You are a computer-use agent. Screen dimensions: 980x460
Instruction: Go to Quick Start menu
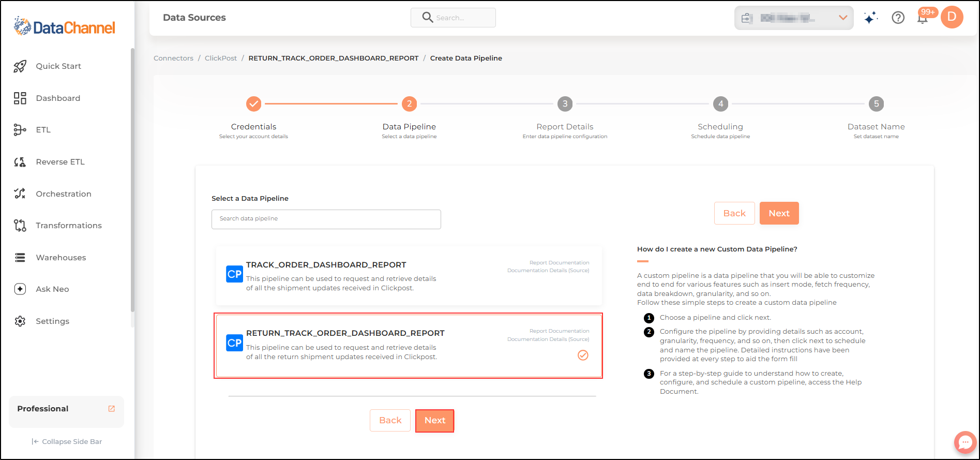(x=58, y=66)
